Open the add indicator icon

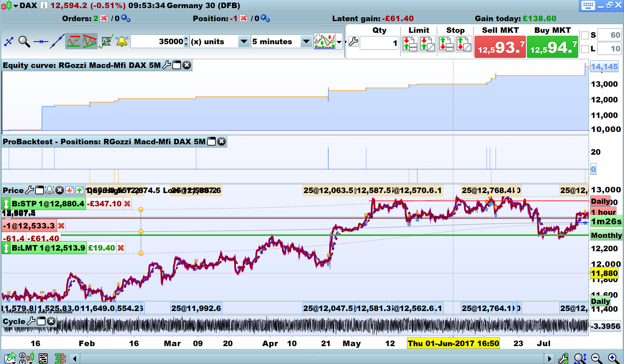coord(324,42)
